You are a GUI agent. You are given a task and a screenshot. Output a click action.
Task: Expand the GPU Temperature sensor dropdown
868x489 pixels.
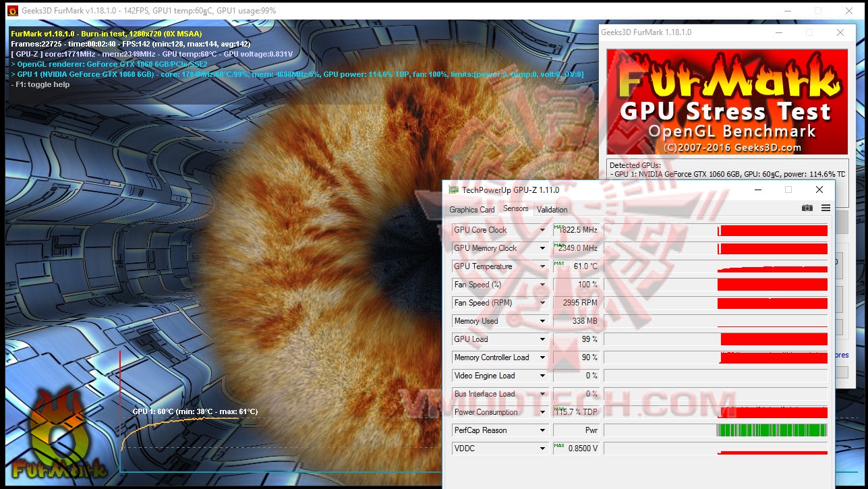point(544,266)
